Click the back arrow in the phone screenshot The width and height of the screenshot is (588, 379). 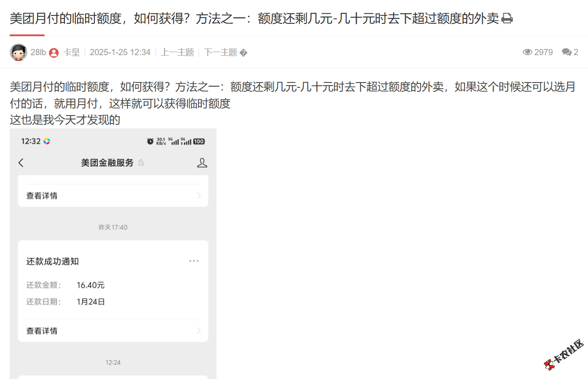click(x=21, y=162)
